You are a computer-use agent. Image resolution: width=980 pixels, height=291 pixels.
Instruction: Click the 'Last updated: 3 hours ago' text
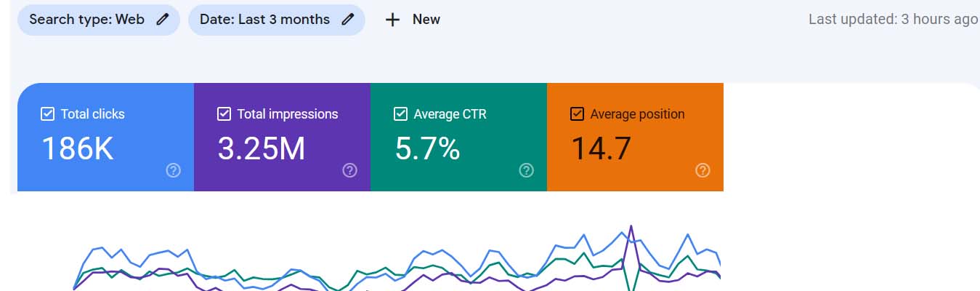(x=893, y=20)
